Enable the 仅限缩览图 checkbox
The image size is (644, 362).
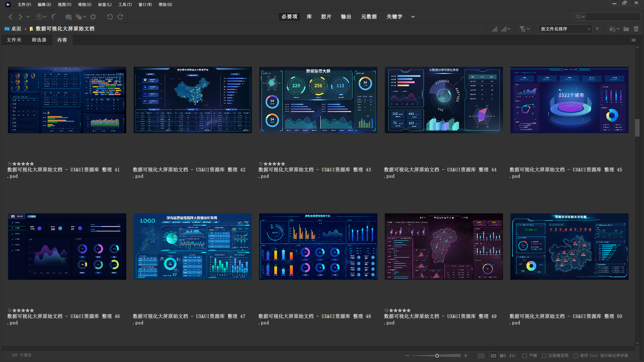tap(544, 356)
